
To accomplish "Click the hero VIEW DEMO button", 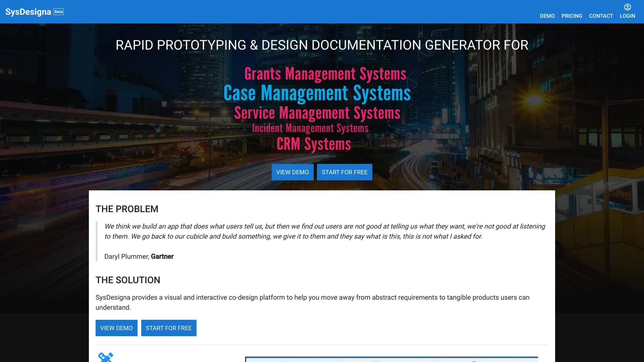I will tap(292, 172).
